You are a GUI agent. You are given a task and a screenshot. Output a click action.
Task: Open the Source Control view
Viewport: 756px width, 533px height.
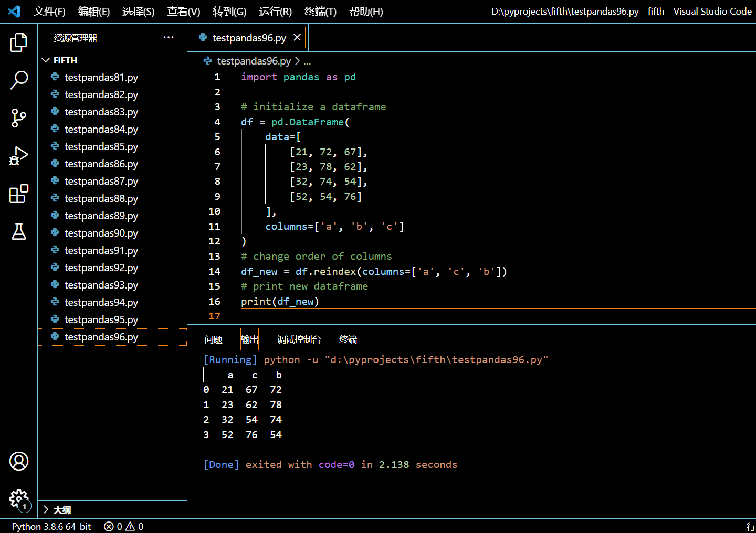point(18,118)
